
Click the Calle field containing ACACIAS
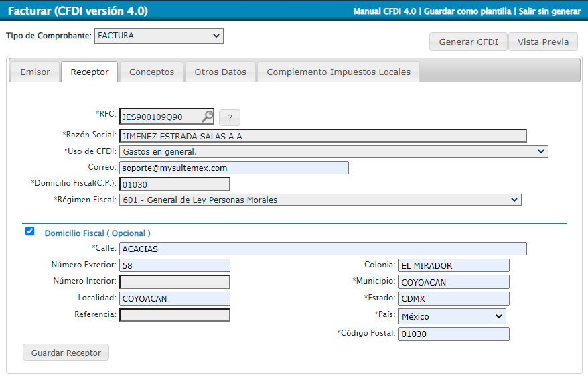323,249
